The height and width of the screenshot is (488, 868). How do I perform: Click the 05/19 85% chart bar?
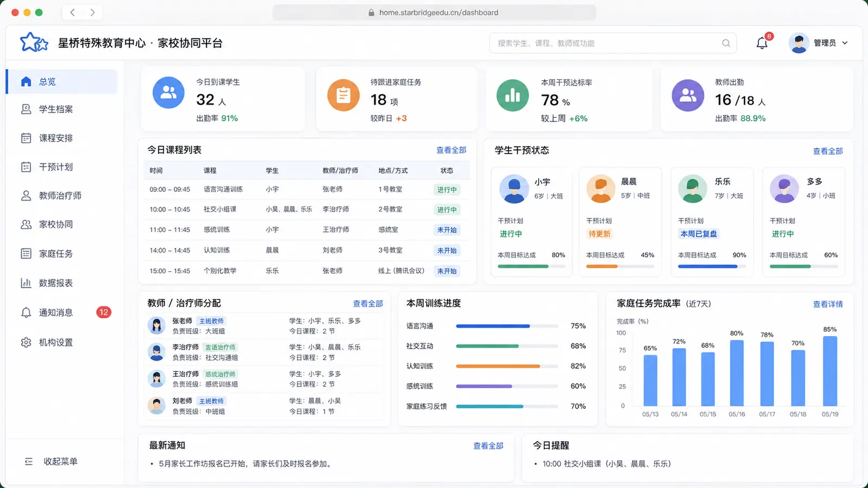click(830, 371)
